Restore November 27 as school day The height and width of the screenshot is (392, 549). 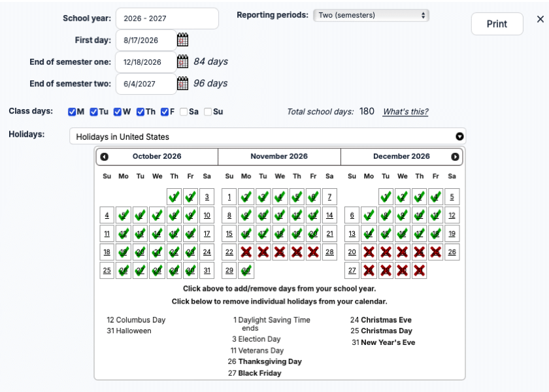[x=313, y=252]
